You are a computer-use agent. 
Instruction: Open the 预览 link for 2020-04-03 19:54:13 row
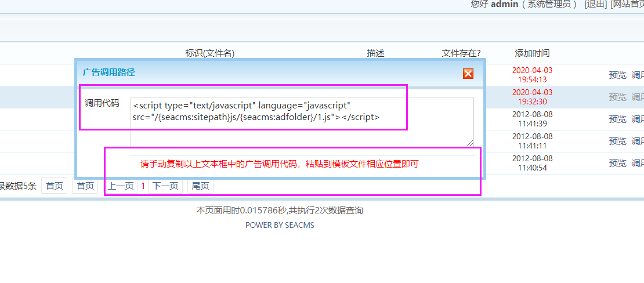point(617,75)
